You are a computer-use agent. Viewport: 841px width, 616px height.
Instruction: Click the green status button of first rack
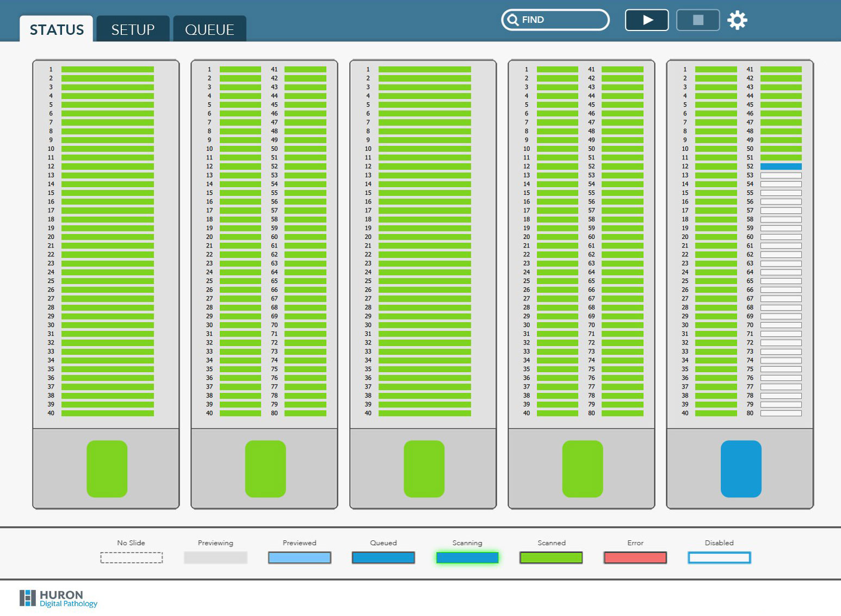pyautogui.click(x=107, y=469)
